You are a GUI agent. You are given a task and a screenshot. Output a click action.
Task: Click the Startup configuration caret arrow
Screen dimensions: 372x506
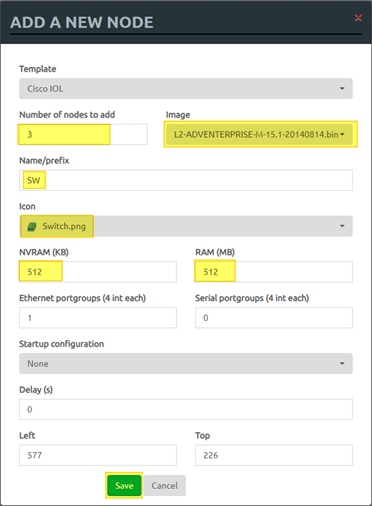(x=342, y=363)
